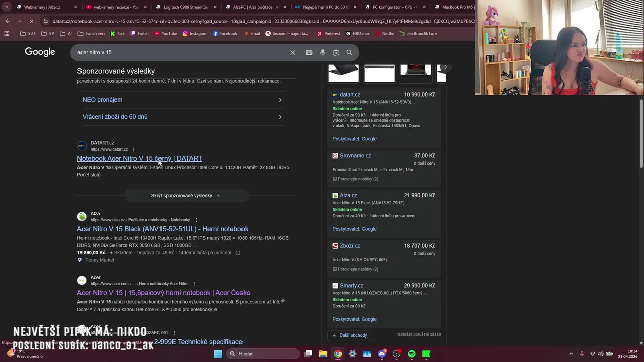The image size is (644, 362).
Task: Select the first laptop thumbnail in carousel
Action: pos(343,73)
